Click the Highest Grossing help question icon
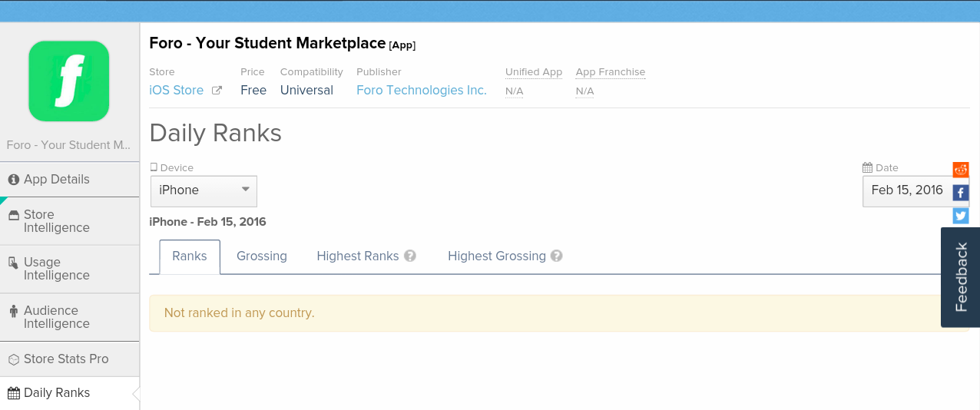The image size is (980, 410). click(557, 256)
